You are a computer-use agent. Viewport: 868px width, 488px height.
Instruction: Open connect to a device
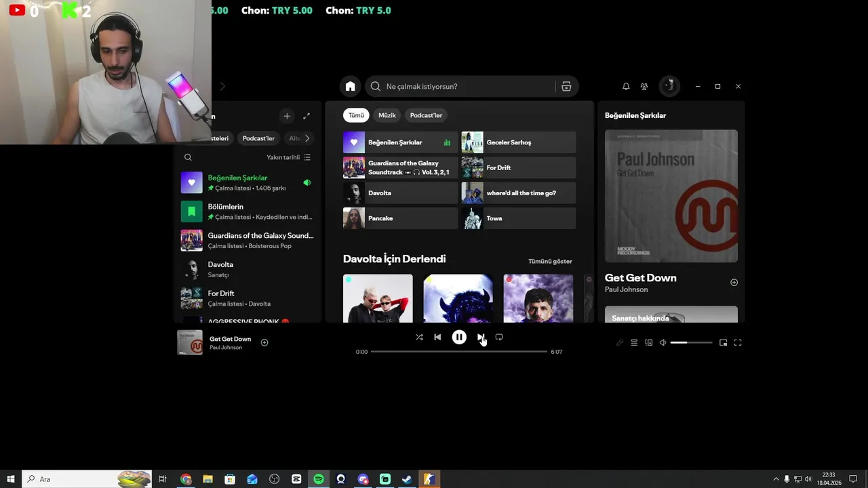pyautogui.click(x=649, y=343)
